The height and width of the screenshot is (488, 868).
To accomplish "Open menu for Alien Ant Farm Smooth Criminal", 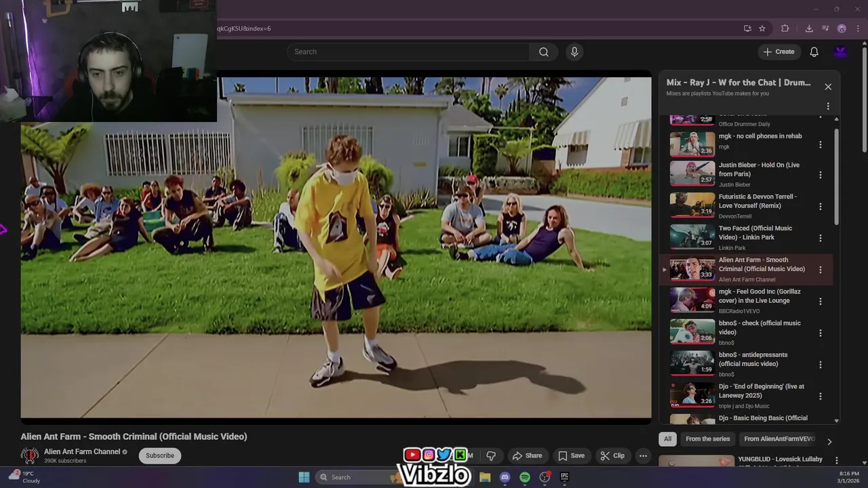I will pos(820,269).
